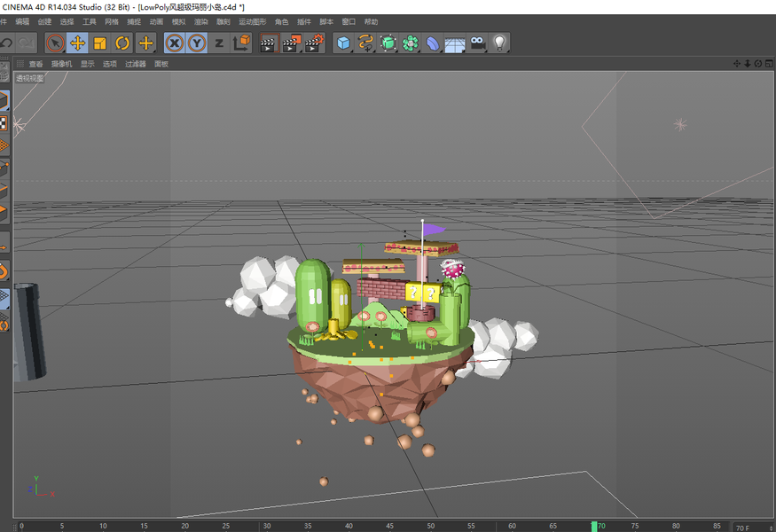Click the Redo arrow icon
Viewport: 776px width, 532px height.
point(26,43)
